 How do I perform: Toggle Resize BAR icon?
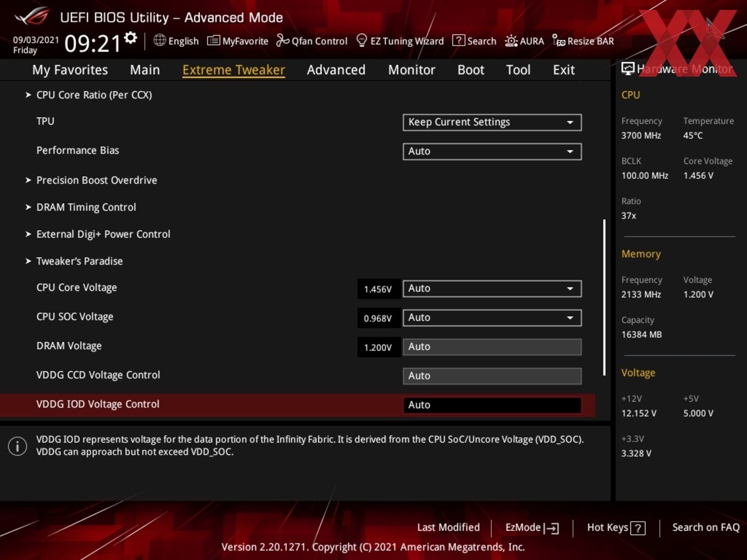(x=559, y=41)
